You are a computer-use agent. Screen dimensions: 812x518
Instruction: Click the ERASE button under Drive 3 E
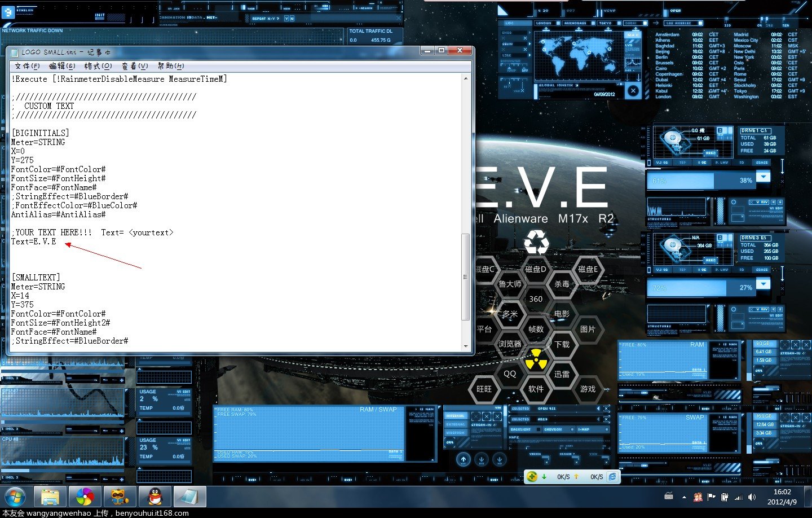click(762, 270)
